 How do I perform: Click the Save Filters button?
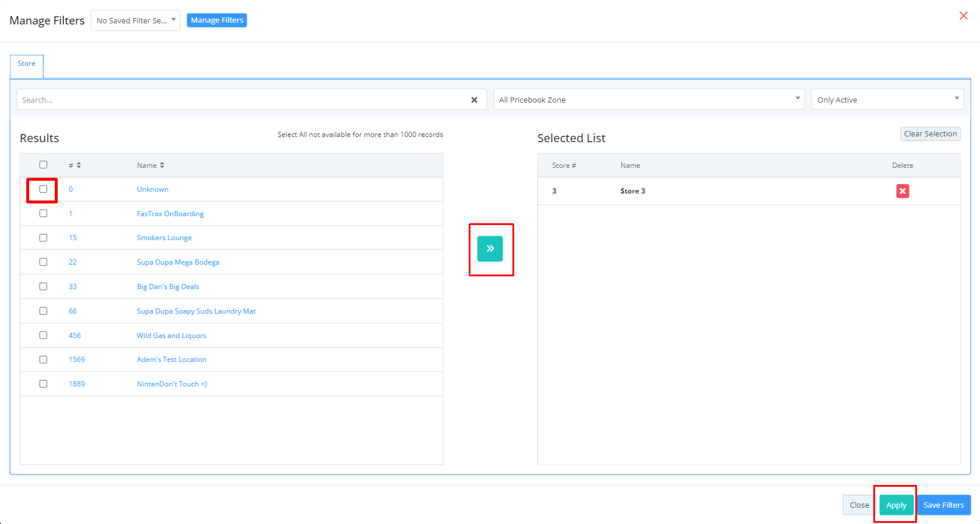click(x=943, y=505)
